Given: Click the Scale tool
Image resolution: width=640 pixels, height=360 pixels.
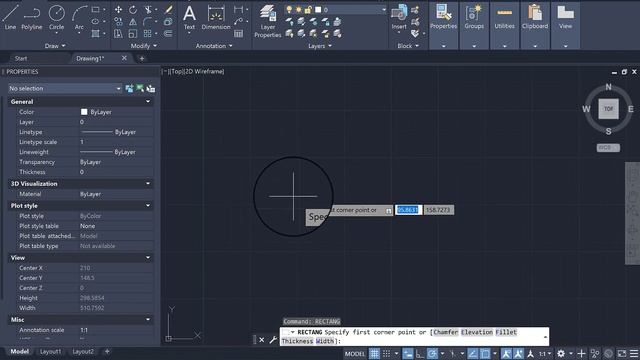Looking at the screenshot, I should (x=133, y=33).
